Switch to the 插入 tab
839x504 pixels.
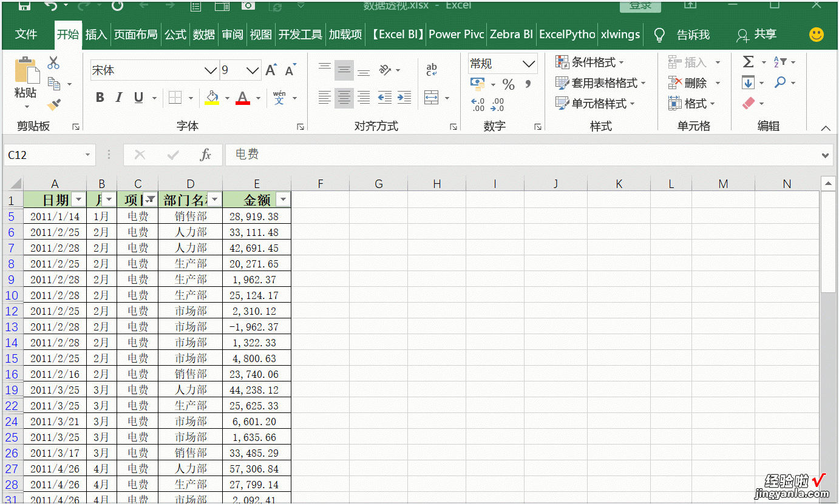click(96, 35)
